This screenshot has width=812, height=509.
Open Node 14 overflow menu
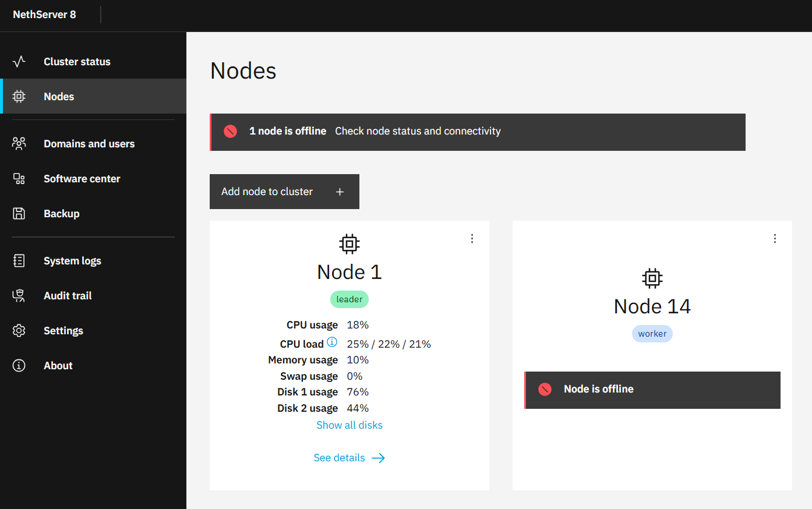[775, 239]
